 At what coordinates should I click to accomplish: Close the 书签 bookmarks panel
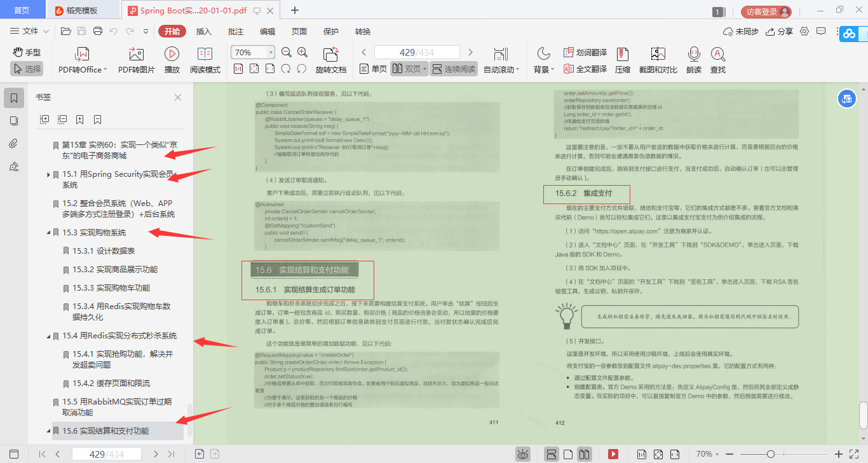point(178,97)
